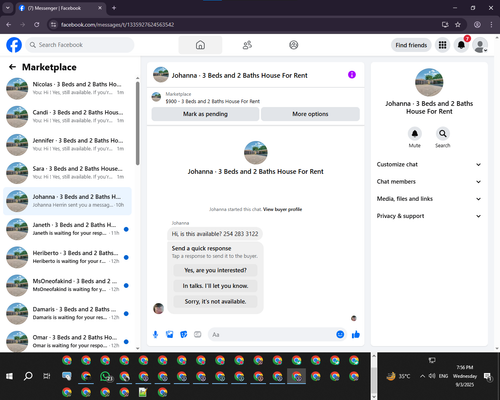Send a thumbs up like
The image size is (500, 400).
coord(356,334)
